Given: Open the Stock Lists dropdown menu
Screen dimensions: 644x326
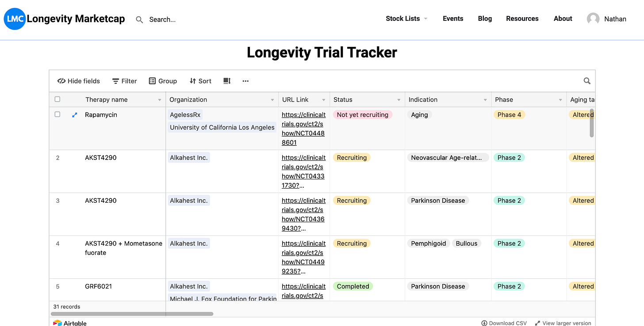Looking at the screenshot, I should tap(406, 19).
